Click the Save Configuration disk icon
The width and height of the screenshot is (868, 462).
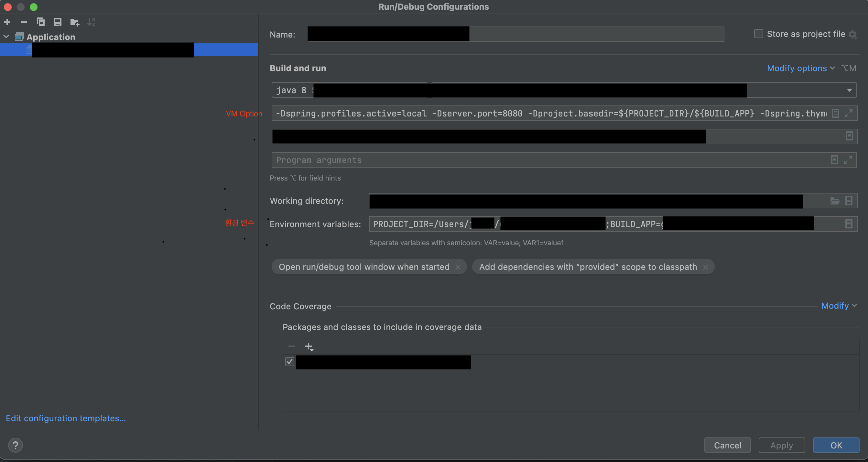point(58,22)
